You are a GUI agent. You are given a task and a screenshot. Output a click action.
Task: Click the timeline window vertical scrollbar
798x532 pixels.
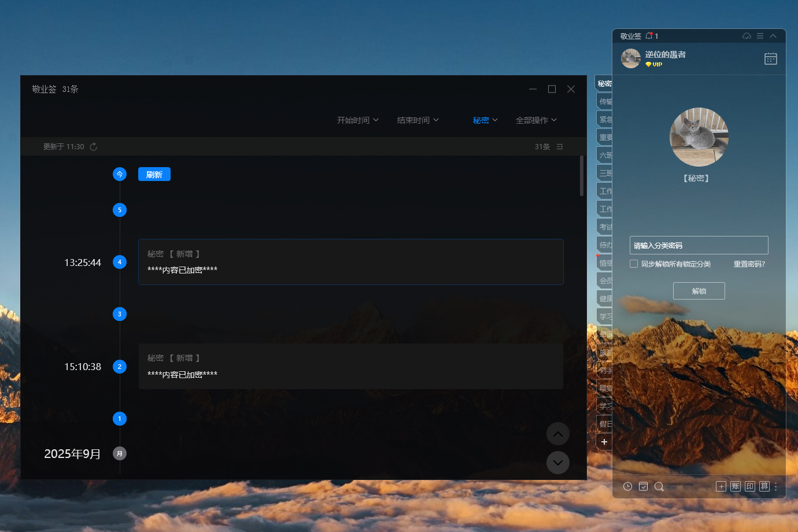click(582, 176)
